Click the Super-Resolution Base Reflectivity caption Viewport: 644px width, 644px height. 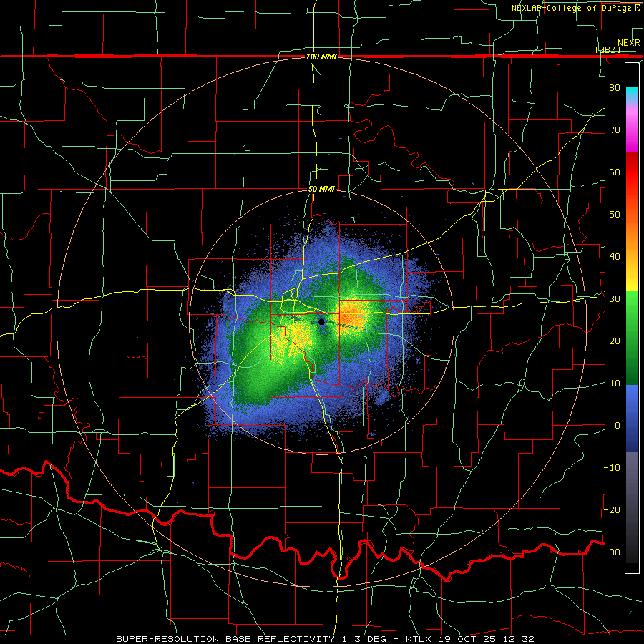point(225,639)
